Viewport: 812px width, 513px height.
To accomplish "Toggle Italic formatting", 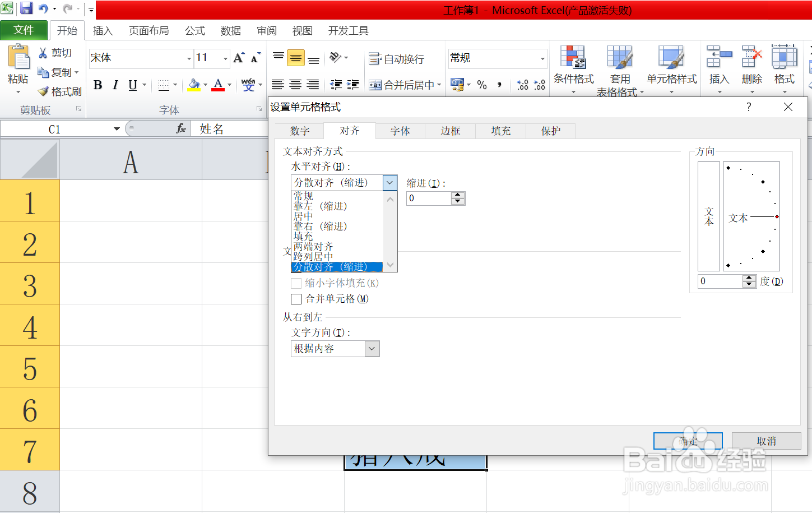I will pyautogui.click(x=115, y=85).
